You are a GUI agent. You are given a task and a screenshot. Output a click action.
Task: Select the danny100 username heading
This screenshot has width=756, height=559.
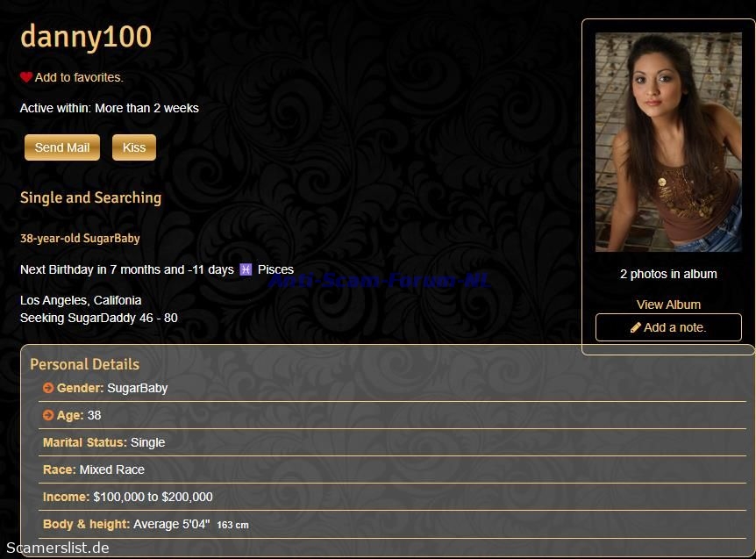tap(86, 37)
